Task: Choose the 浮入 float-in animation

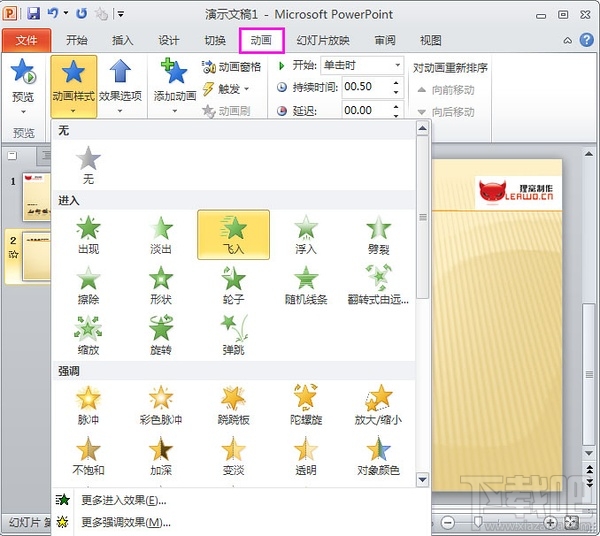Action: click(306, 235)
